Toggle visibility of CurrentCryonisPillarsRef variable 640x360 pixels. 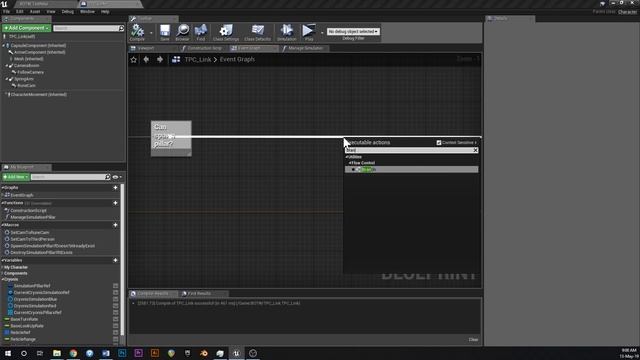116,312
